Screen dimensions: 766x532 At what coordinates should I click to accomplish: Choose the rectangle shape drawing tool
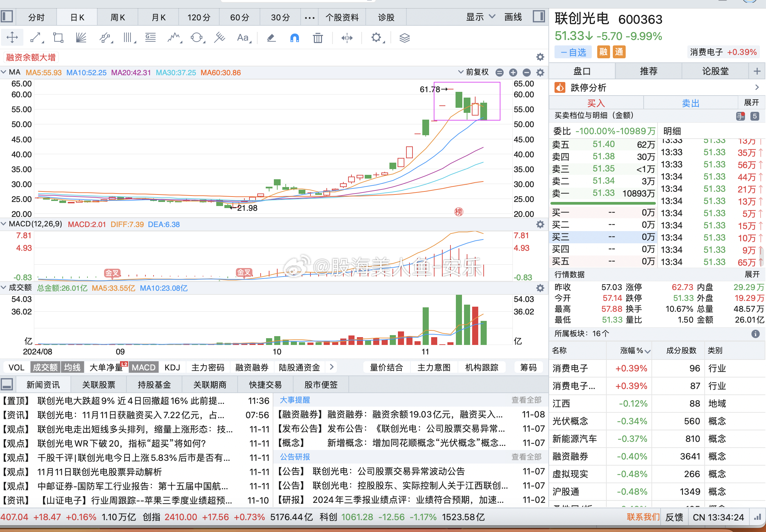[x=58, y=38]
